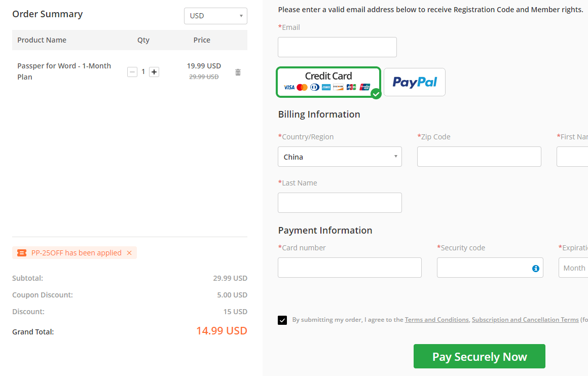Image resolution: width=588 pixels, height=376 pixels.
Task: Open Subscription and Cancellation Terms link
Action: (x=525, y=320)
